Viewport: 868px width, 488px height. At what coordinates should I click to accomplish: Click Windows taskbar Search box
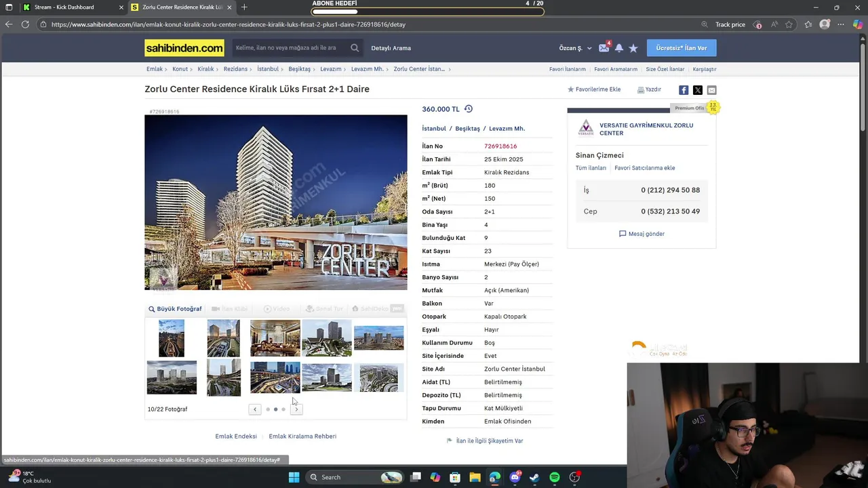pos(354,477)
